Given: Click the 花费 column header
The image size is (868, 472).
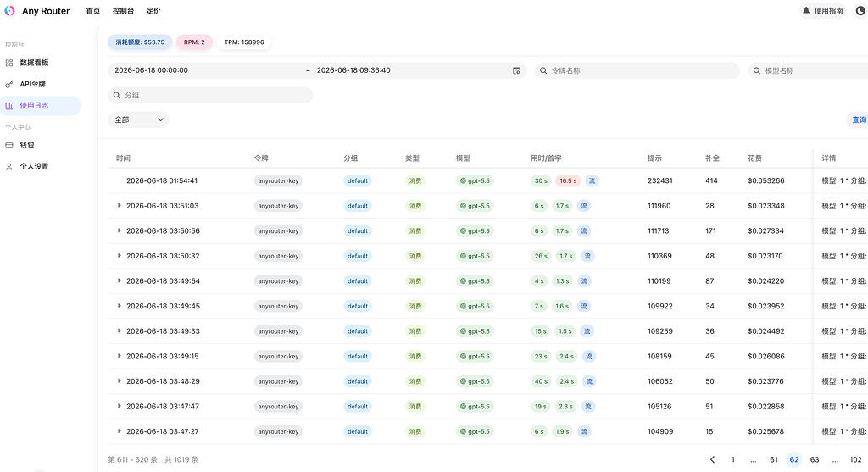Looking at the screenshot, I should click(754, 158).
